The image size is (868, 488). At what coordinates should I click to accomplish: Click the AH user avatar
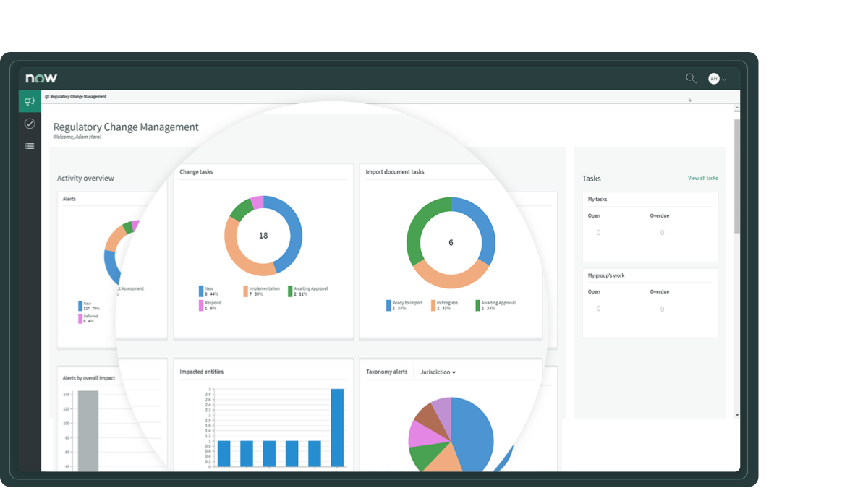(x=714, y=79)
